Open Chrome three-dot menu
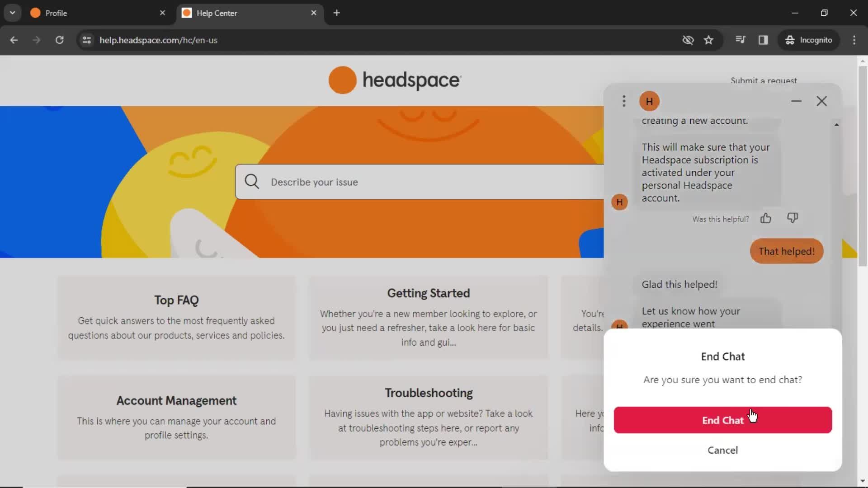Image resolution: width=868 pixels, height=488 pixels. tap(854, 40)
